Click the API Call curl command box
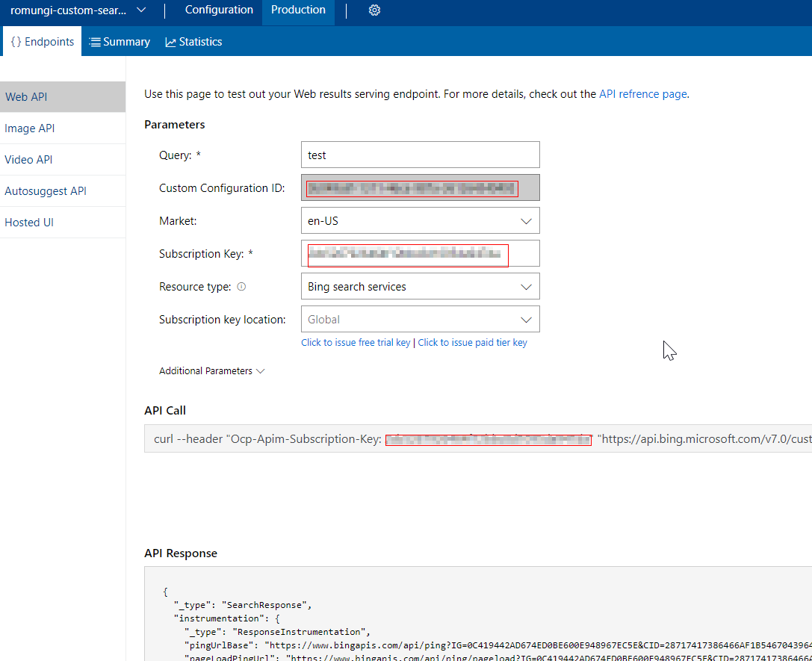The height and width of the screenshot is (661, 812). tap(478, 439)
